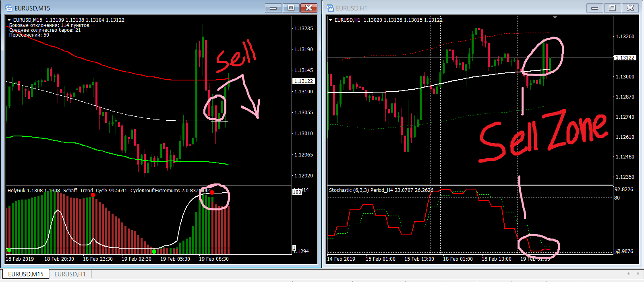Viewport: 644px width, 282px height.
Task: Click the EURUSD,H1 window title icon
Action: 330,8
